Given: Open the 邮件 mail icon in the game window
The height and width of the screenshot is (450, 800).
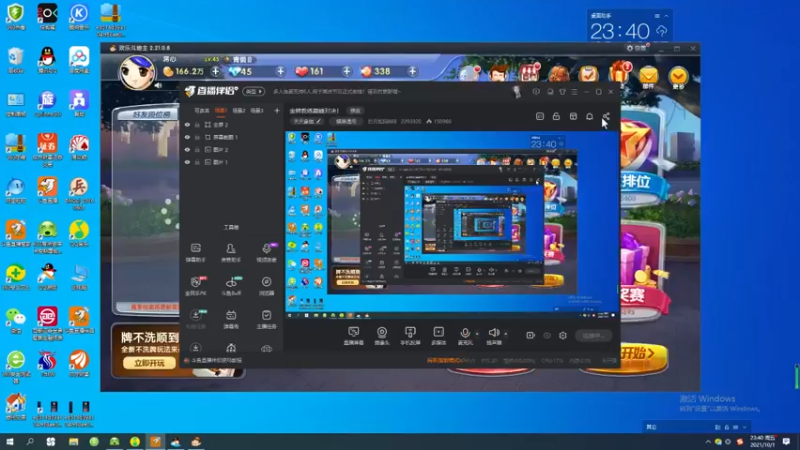Looking at the screenshot, I should [x=648, y=77].
